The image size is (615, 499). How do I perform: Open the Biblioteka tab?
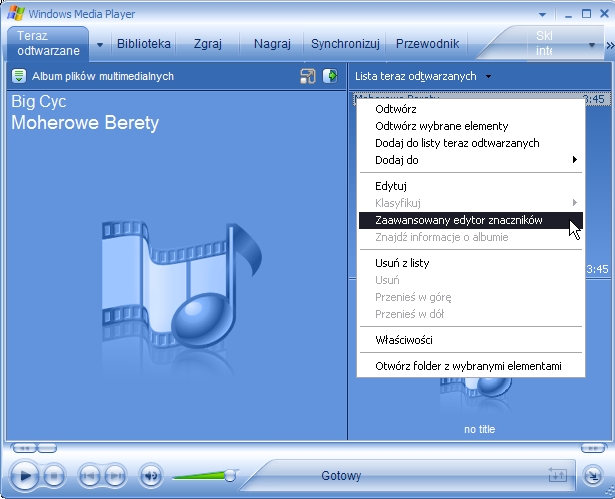coord(144,44)
